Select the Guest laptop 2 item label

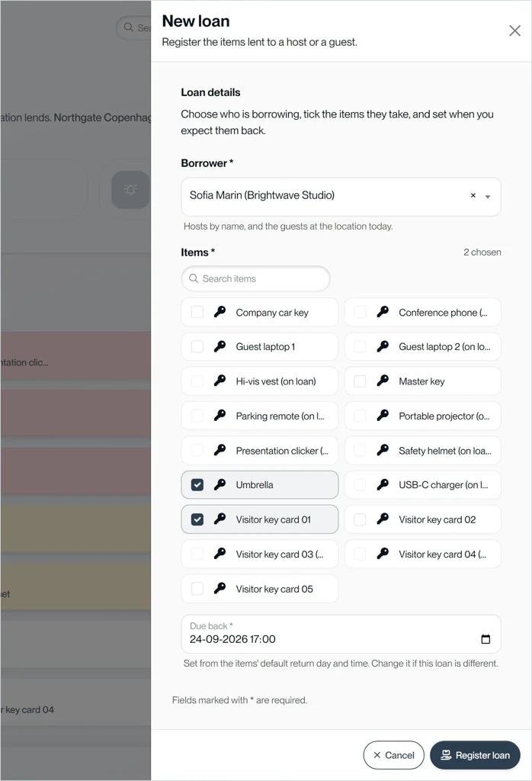point(444,347)
